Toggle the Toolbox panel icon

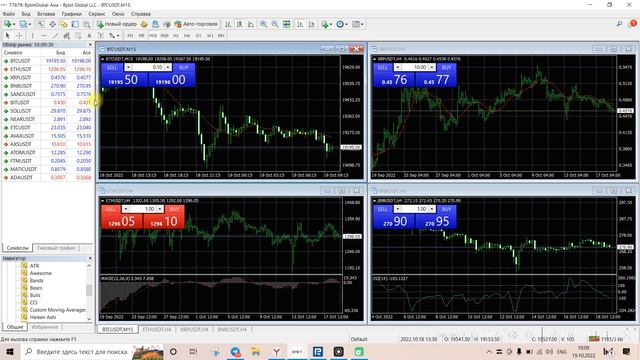[x=75, y=24]
